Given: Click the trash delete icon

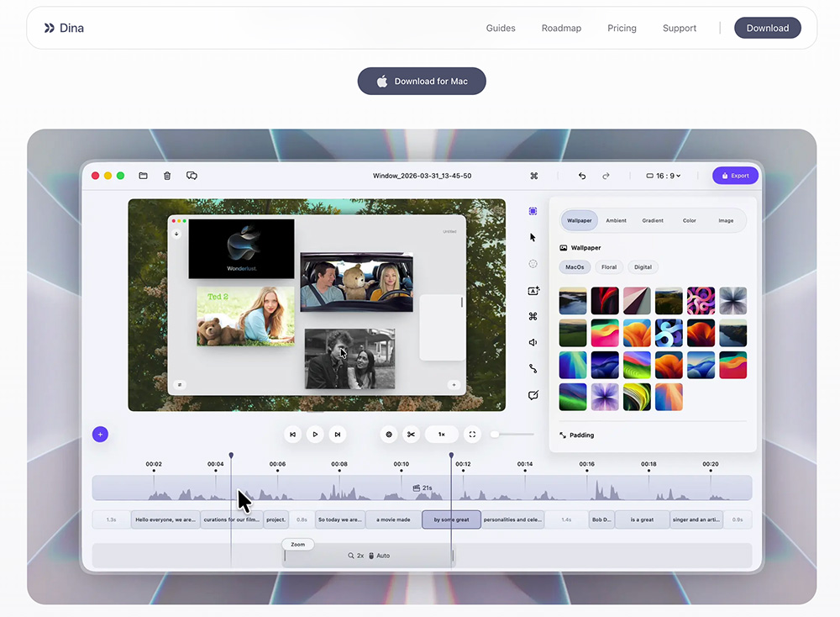Looking at the screenshot, I should click(x=167, y=176).
